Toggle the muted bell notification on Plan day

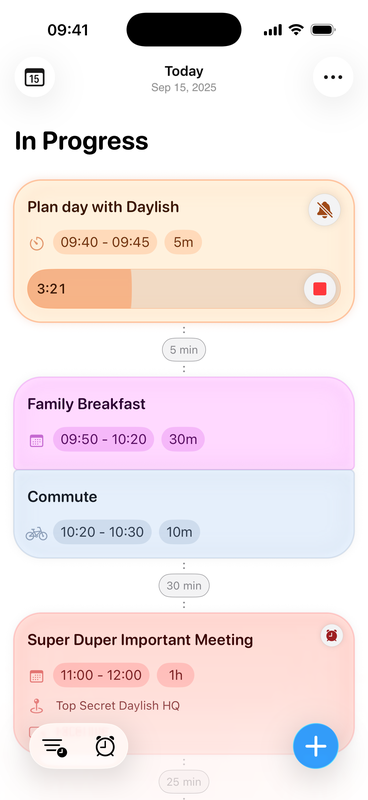point(325,210)
